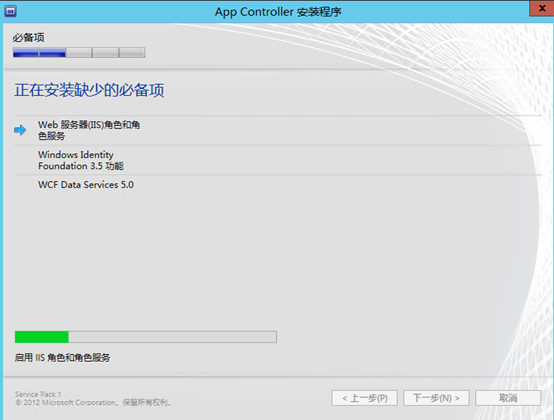Click the first blue wizard step segment
Viewport: 554px width, 420px height.
[26, 53]
